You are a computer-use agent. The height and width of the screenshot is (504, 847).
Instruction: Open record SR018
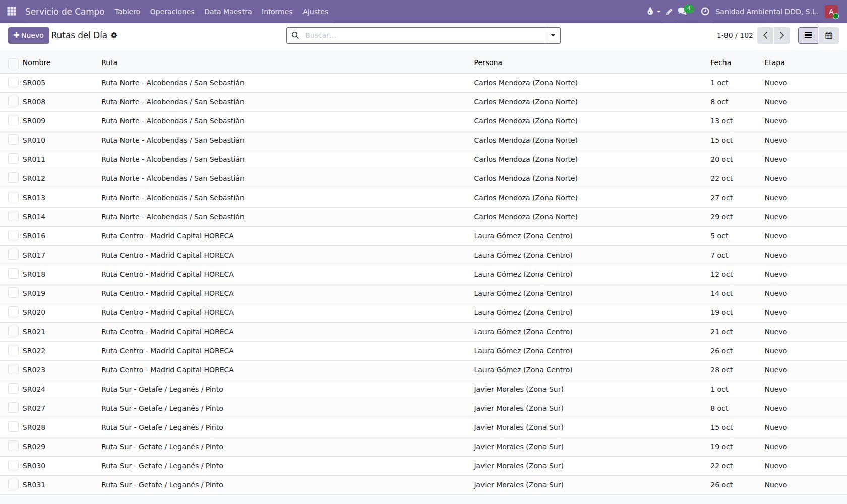click(34, 274)
